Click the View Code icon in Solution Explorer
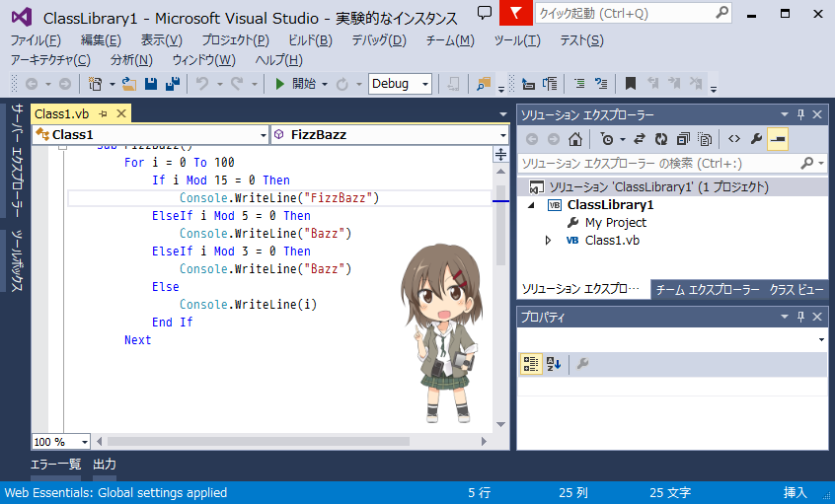The image size is (835, 504). (733, 139)
